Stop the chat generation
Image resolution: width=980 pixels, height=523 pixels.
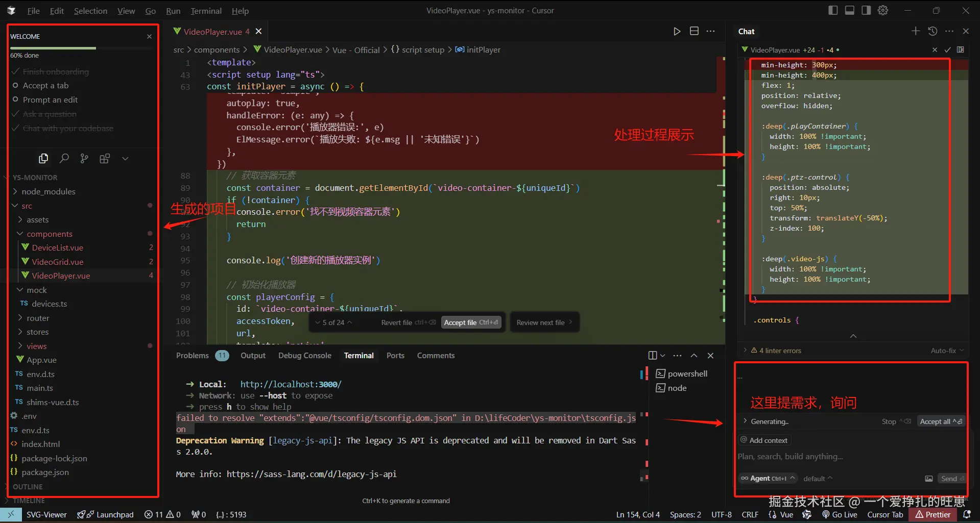click(x=896, y=421)
